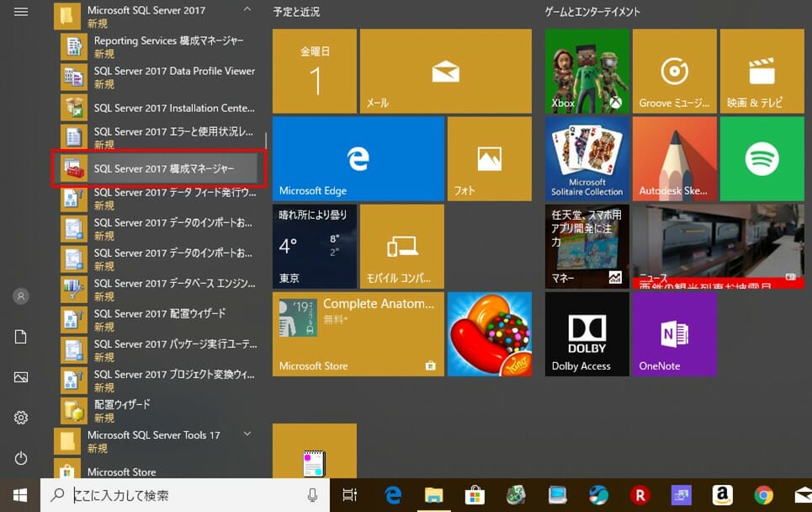This screenshot has width=812, height=512.
Task: Open the Power options menu
Action: (x=21, y=458)
